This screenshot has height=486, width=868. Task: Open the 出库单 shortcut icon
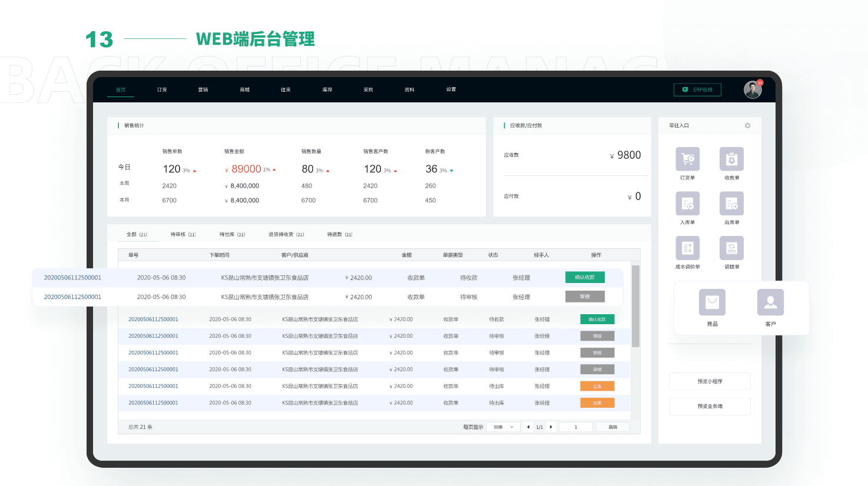point(731,204)
